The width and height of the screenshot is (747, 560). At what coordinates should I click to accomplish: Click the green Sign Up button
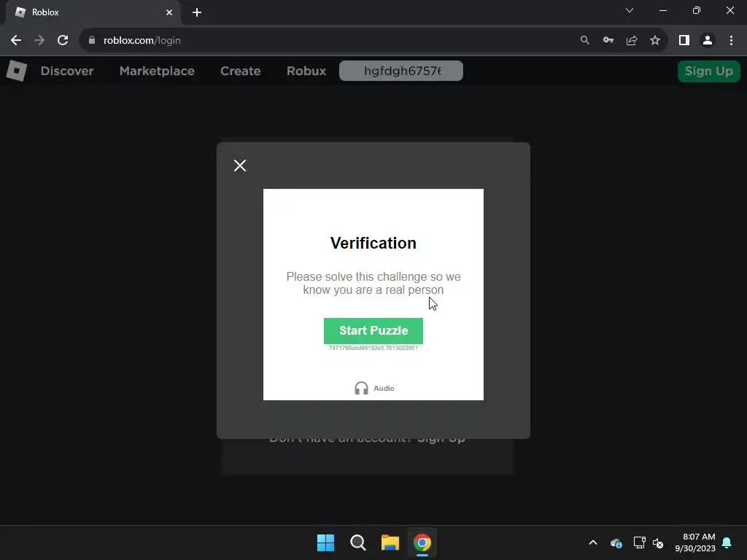pos(708,71)
